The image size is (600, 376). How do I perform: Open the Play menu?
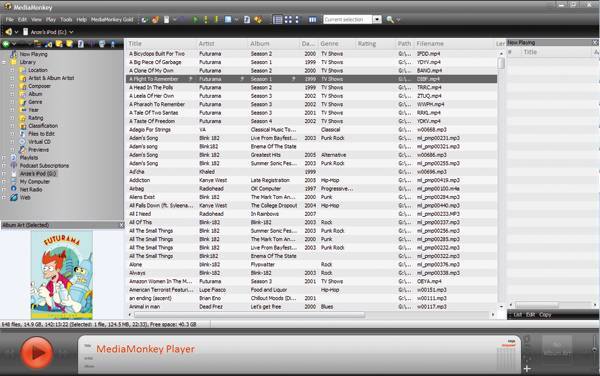(51, 20)
